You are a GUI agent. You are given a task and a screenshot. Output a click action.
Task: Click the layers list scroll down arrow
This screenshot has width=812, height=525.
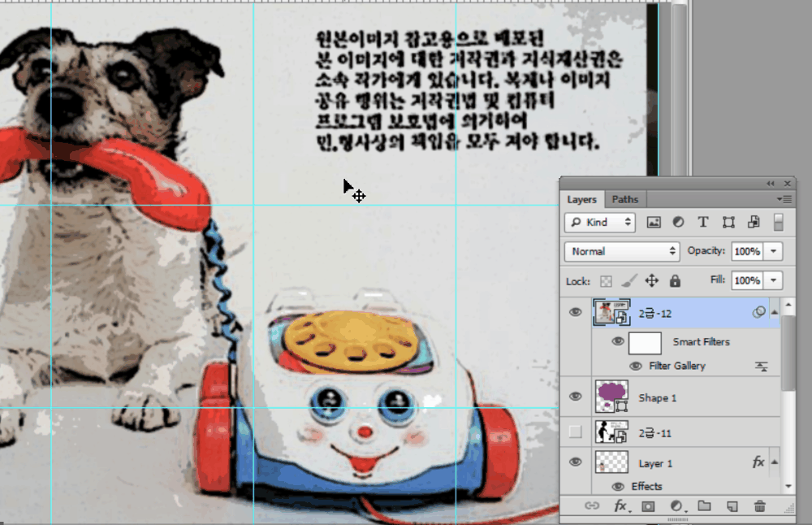point(788,486)
